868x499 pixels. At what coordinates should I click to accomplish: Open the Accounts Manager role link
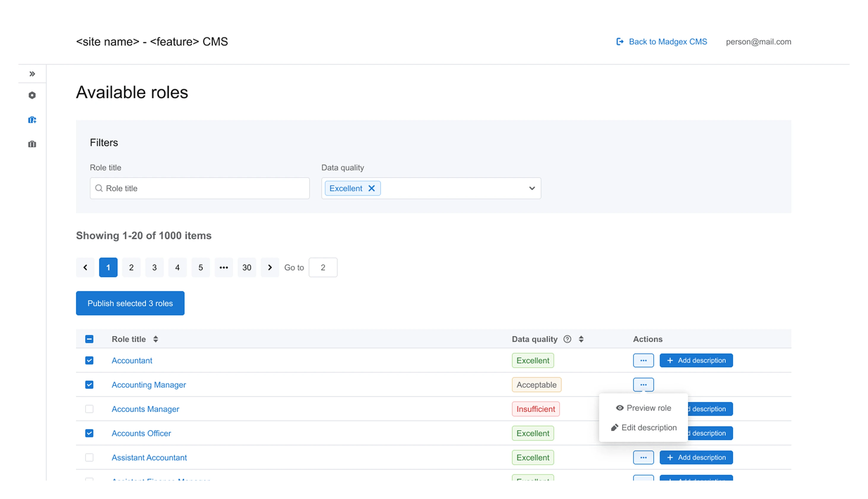tap(145, 409)
